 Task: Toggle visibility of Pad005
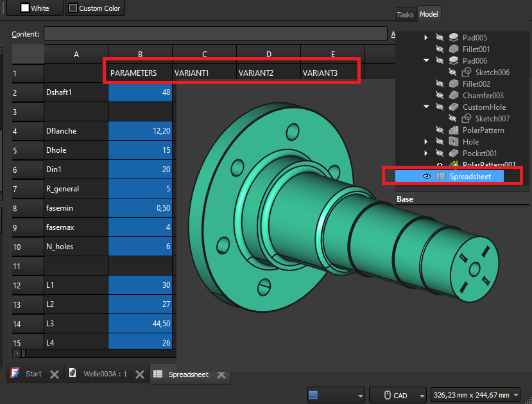[440, 37]
